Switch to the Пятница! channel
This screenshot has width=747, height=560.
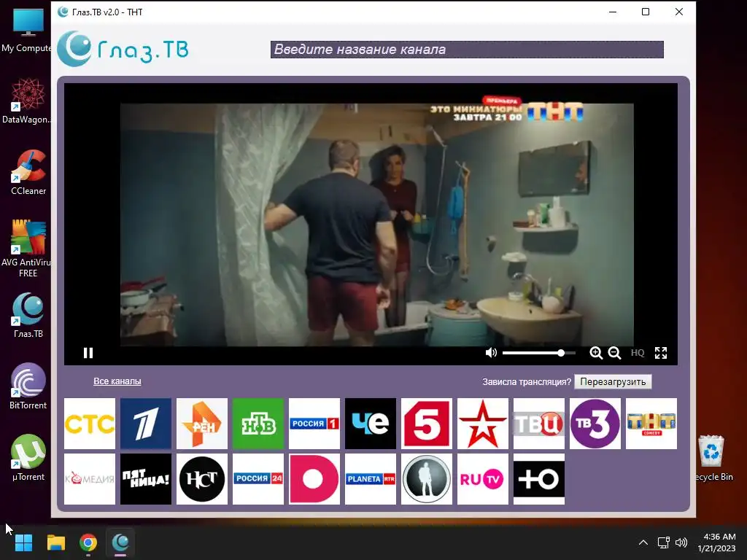(x=146, y=479)
